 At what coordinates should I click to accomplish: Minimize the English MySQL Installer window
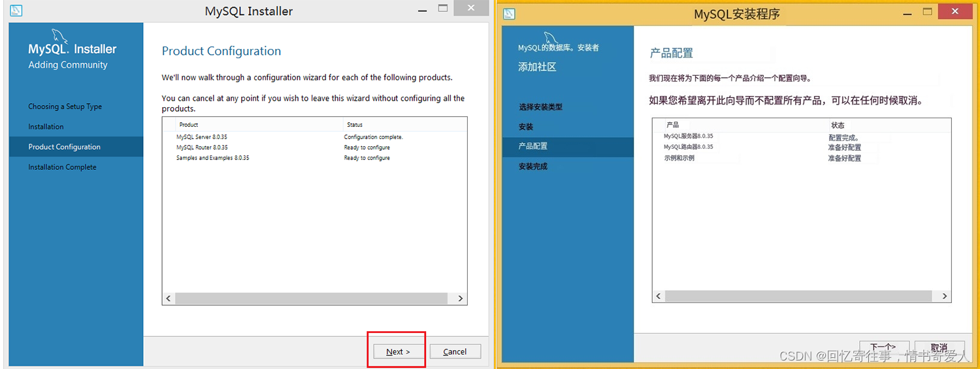(422, 9)
